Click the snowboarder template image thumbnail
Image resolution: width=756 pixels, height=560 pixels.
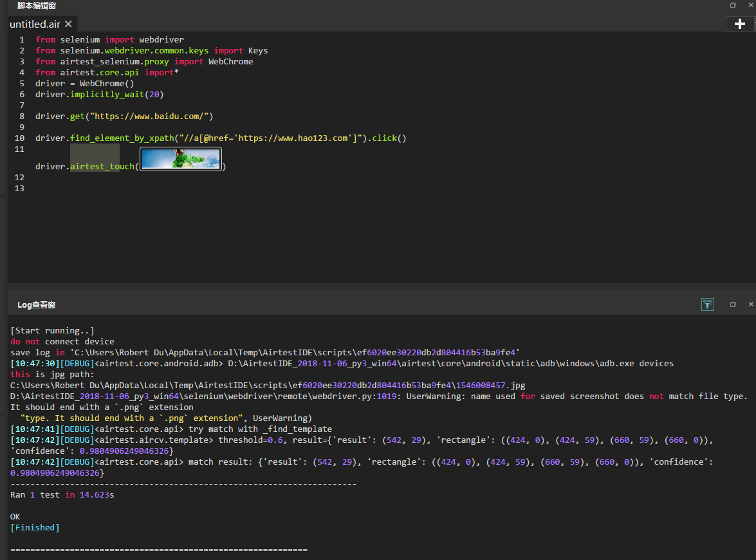click(181, 159)
